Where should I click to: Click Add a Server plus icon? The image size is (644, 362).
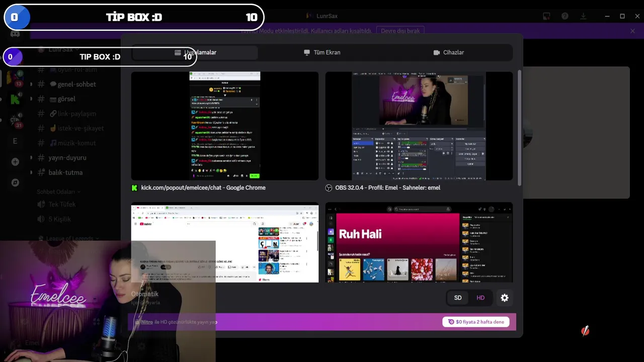[x=15, y=162]
